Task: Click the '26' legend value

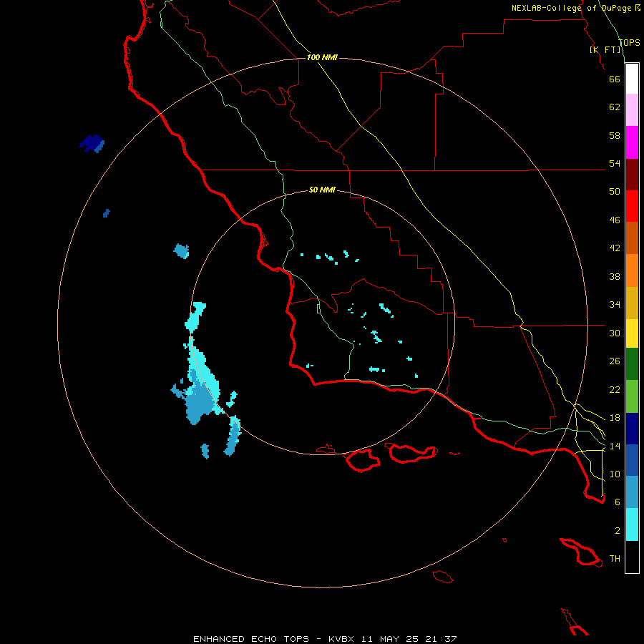Action: click(x=615, y=361)
